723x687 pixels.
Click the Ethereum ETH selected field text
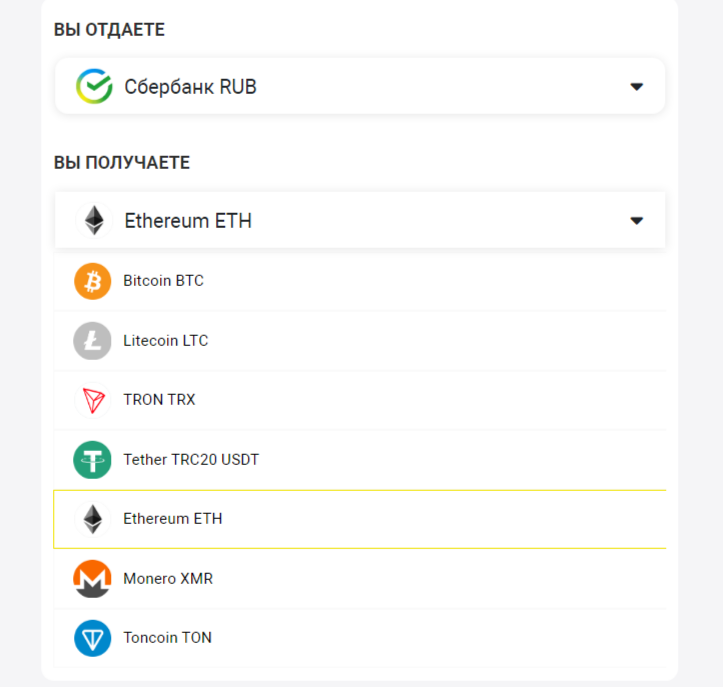(x=188, y=221)
